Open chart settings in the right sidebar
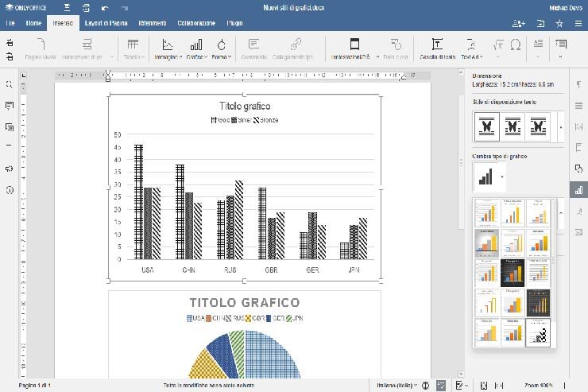This screenshot has height=392, width=588. (578, 190)
